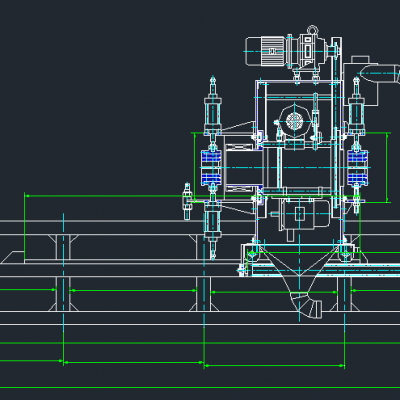Pick the upper right pneumatic cylinder
The image size is (400, 400).
[356, 106]
